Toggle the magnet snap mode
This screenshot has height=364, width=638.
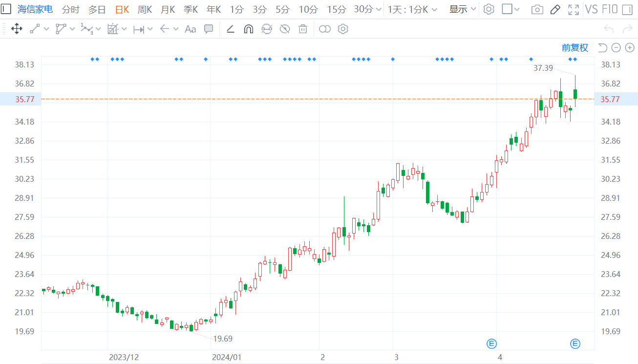coord(248,29)
